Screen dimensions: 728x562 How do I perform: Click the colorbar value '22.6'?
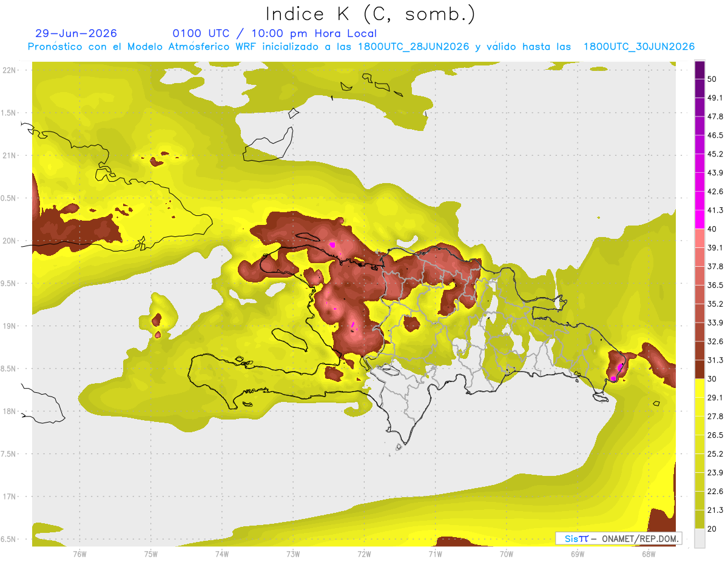716,491
